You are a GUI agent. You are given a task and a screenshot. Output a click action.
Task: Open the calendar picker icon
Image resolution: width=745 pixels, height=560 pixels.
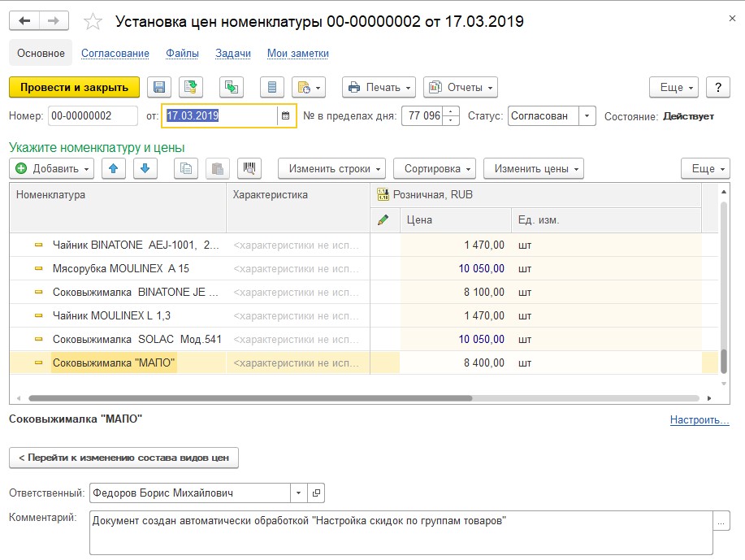click(285, 116)
